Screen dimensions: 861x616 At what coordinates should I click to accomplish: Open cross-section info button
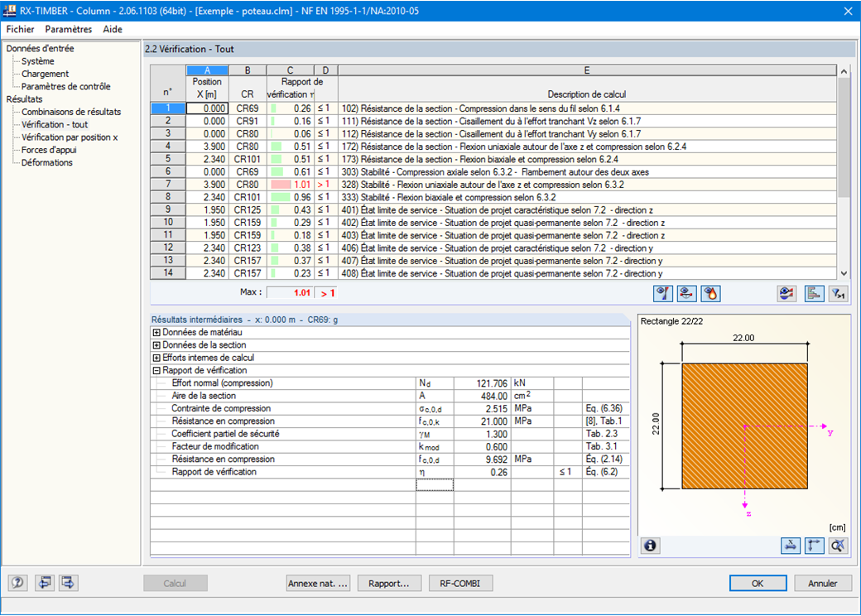(650, 546)
